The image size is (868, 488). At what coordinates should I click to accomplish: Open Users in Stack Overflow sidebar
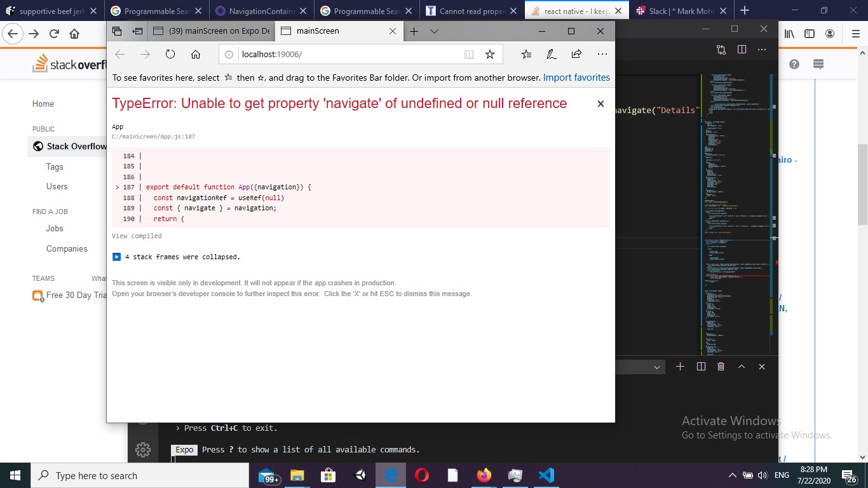click(x=57, y=186)
